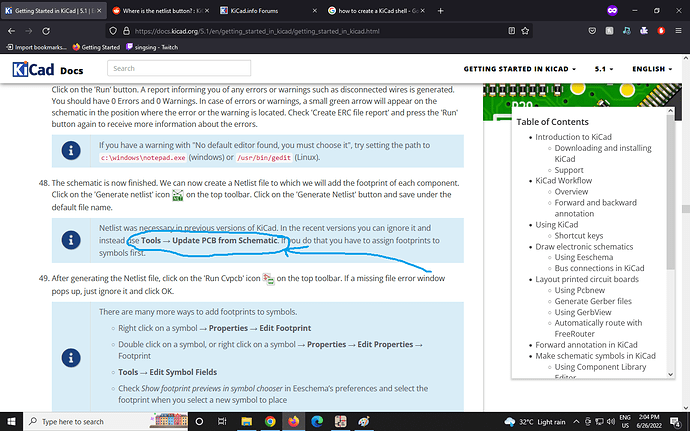Click the Reload page icon
The height and width of the screenshot is (431, 690).
click(x=46, y=31)
